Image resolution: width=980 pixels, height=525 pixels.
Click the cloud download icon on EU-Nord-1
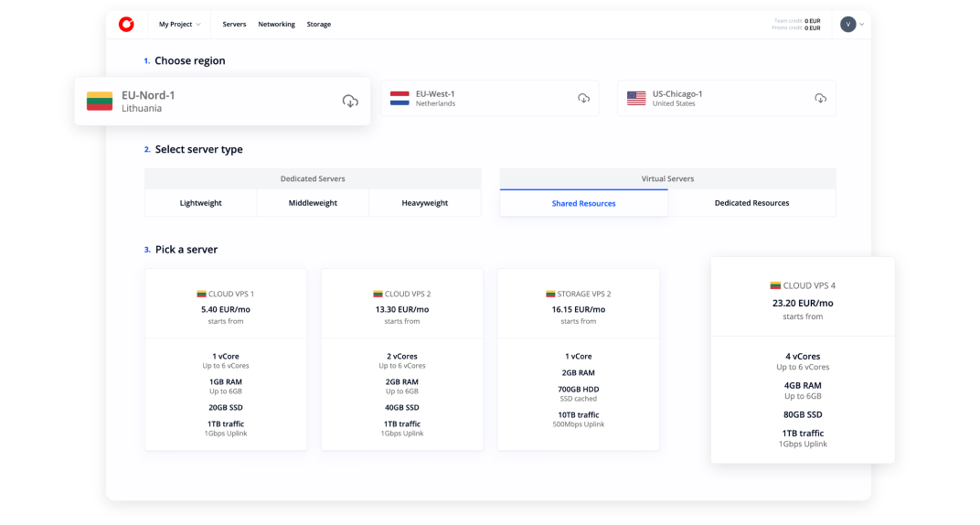(x=350, y=101)
